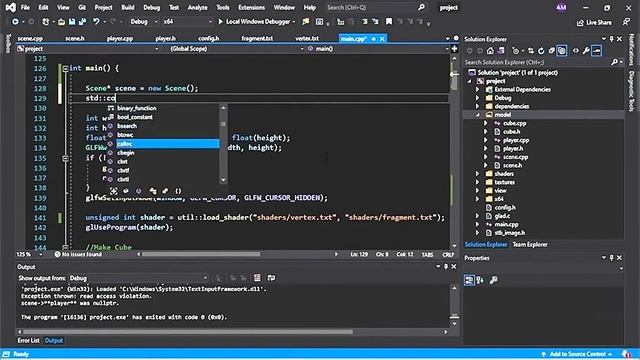Open the Live Share feature

point(594,22)
